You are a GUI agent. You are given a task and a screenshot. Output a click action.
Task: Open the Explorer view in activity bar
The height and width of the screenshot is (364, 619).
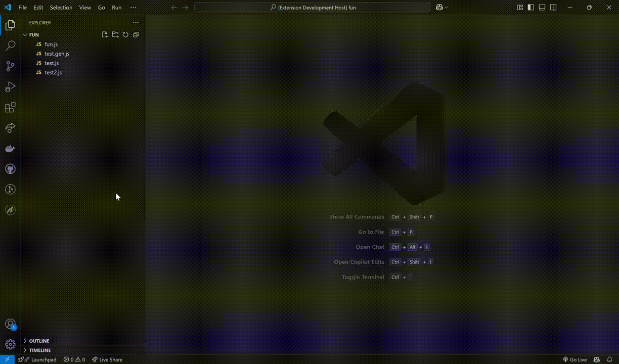click(x=10, y=25)
